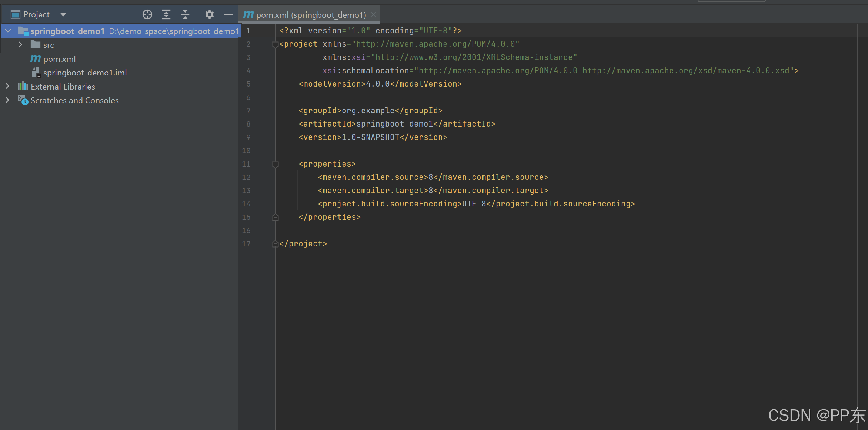868x430 pixels.
Task: Expand the src folder
Action: pos(20,45)
